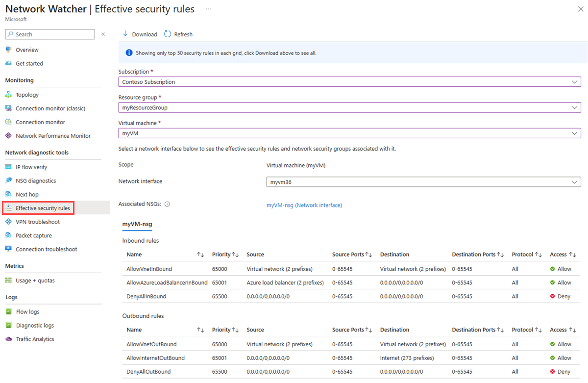
Task: Open the Resource group dropdown
Action: pyautogui.click(x=349, y=107)
